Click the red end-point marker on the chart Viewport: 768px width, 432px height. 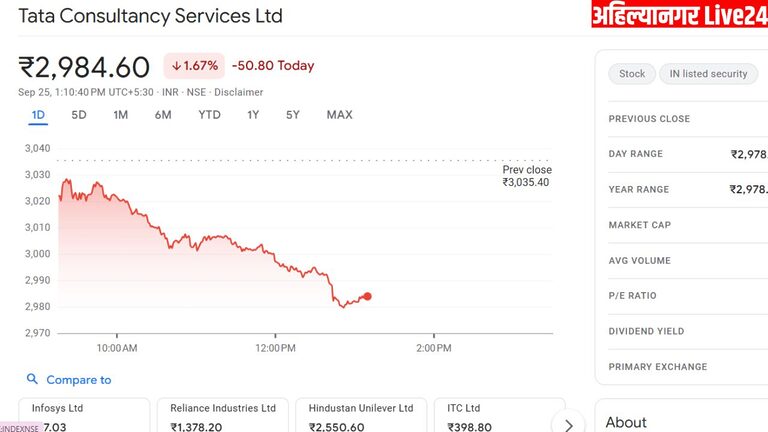click(x=368, y=296)
